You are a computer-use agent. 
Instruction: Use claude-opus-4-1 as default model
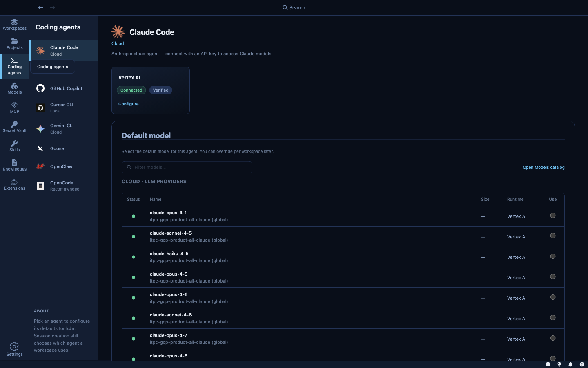coord(553,215)
